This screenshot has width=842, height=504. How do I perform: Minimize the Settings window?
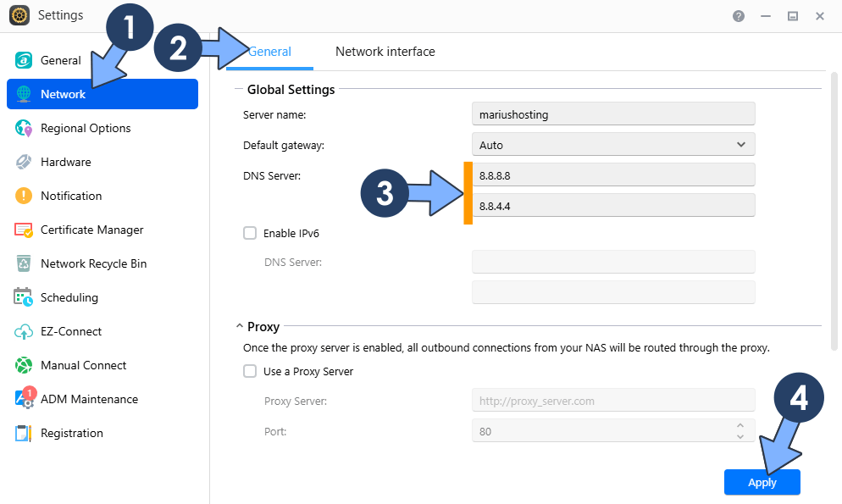pyautogui.click(x=766, y=16)
